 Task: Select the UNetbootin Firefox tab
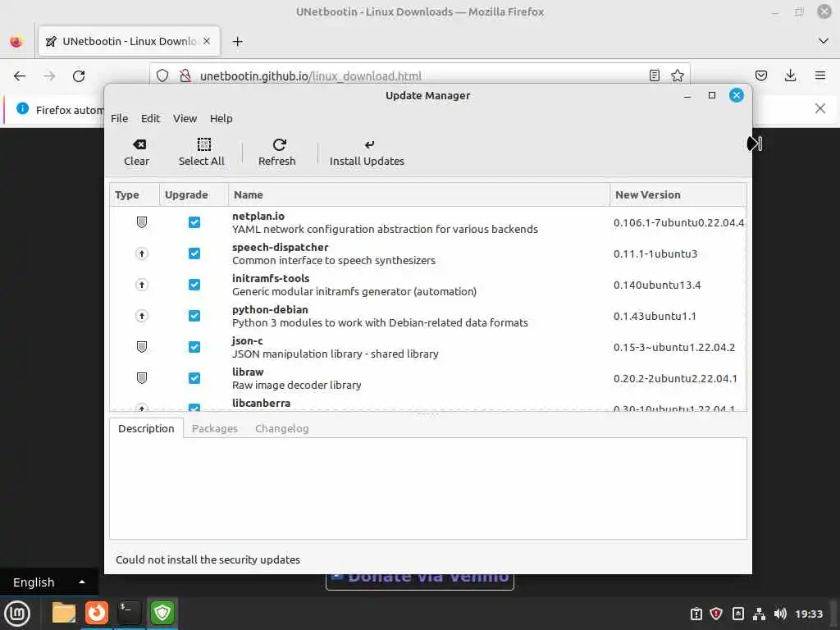click(x=129, y=41)
